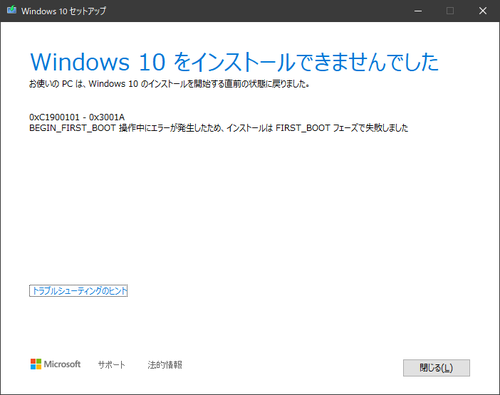Click the Windows 10 をインストールできませんでした heading

click(234, 62)
